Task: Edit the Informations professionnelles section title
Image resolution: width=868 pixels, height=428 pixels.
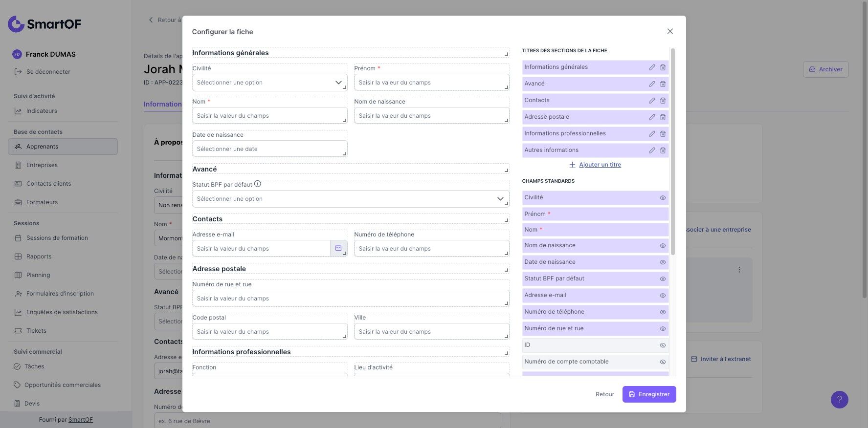Action: pos(652,134)
